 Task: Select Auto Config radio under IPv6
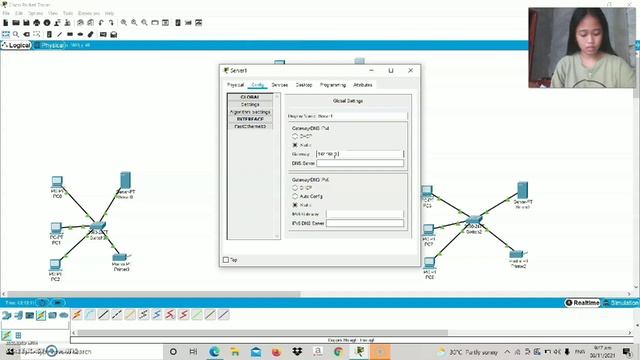click(x=295, y=196)
